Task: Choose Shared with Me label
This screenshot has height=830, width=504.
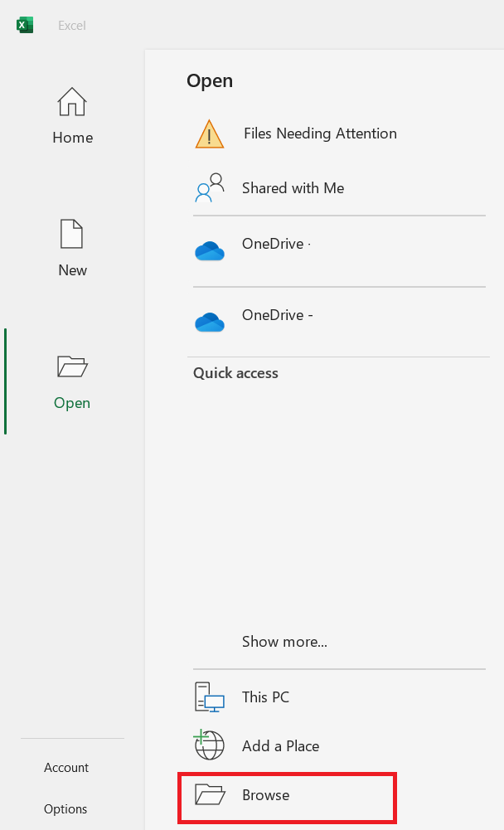Action: coord(293,188)
